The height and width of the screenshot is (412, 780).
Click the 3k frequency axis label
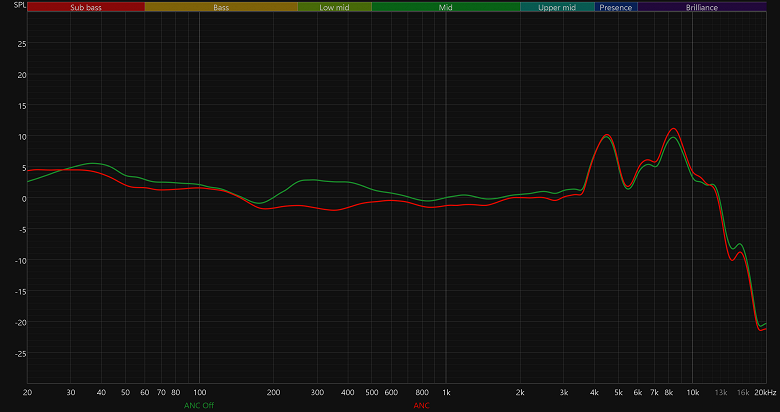564,393
